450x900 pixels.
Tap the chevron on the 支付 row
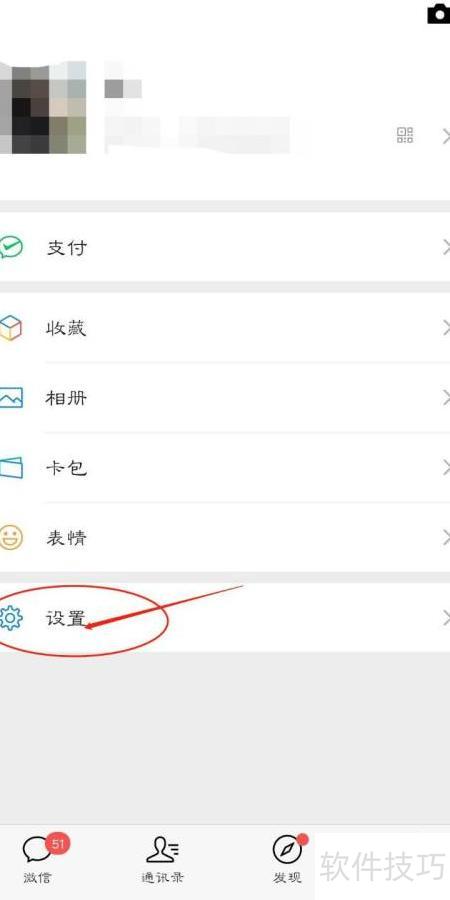pos(446,247)
